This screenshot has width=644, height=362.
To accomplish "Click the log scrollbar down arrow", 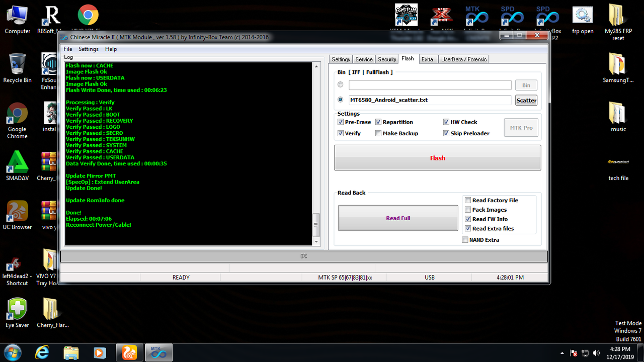I will [x=316, y=242].
